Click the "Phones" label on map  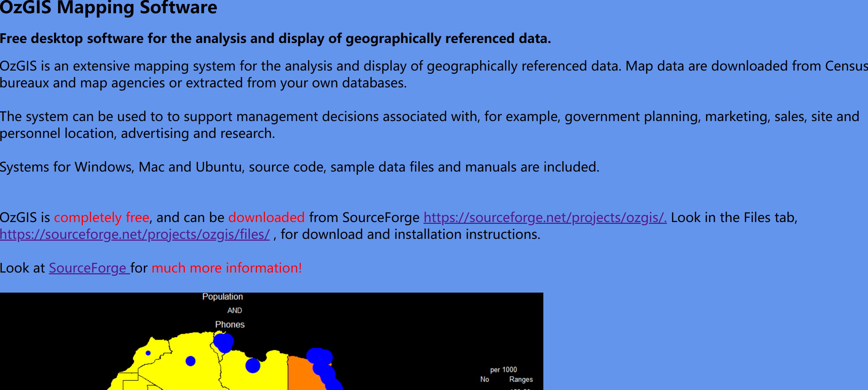pos(230,325)
